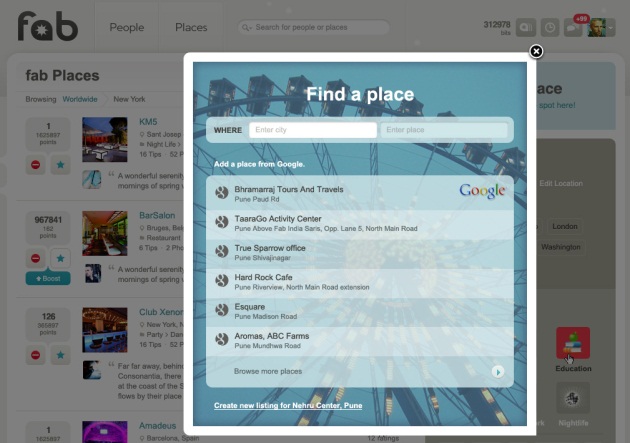The width and height of the screenshot is (630, 443).
Task: Select TaaraGo Activity Center result
Action: 360,223
